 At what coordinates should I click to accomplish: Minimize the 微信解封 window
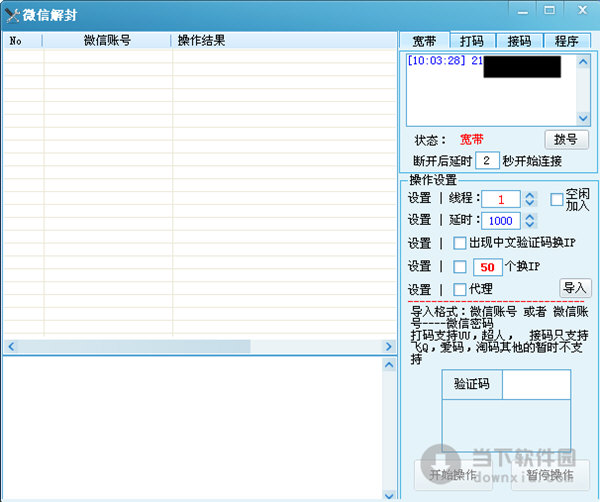coord(522,10)
